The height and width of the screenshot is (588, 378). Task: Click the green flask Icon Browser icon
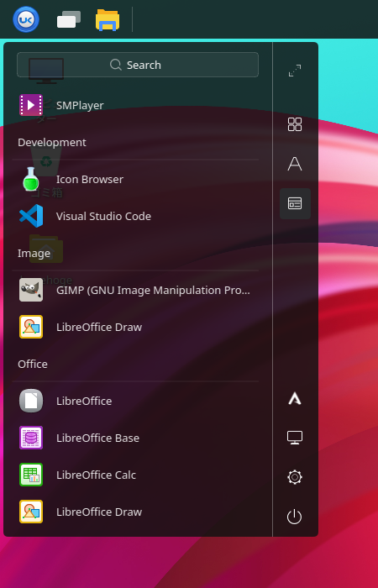point(31,179)
